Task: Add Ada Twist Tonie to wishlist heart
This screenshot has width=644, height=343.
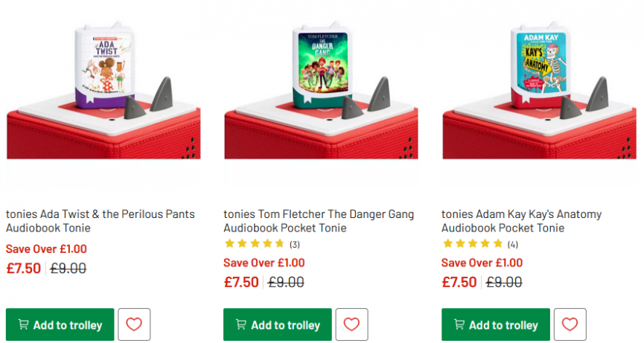Action: click(x=134, y=324)
